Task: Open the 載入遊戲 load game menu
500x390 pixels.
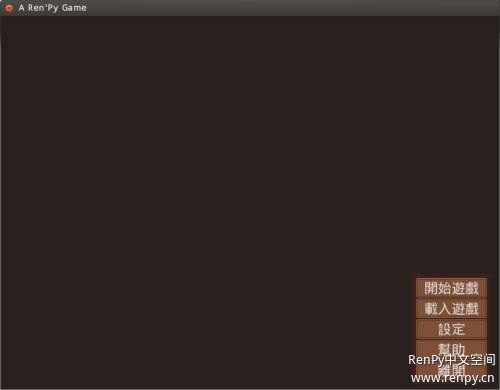Action: coord(451,309)
